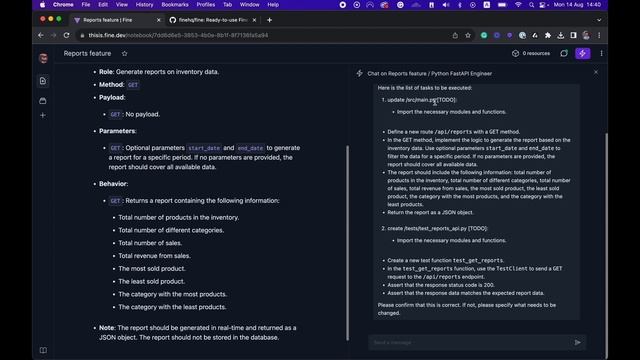Click 'Return the report as a JSON object.'
The image size is (640, 360).
click(430, 213)
